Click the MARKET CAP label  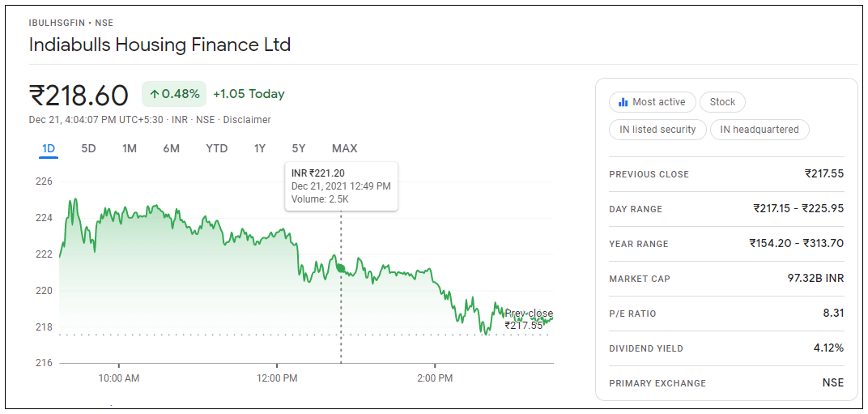640,280
